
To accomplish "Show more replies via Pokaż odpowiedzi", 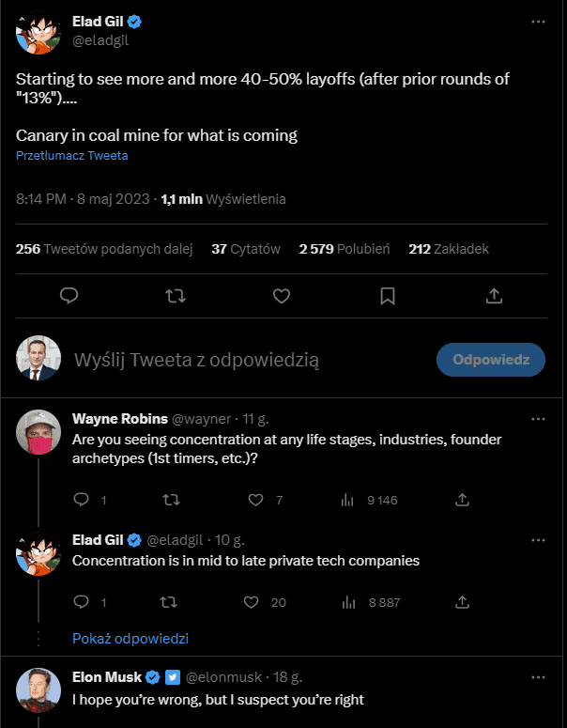I will coord(130,639).
